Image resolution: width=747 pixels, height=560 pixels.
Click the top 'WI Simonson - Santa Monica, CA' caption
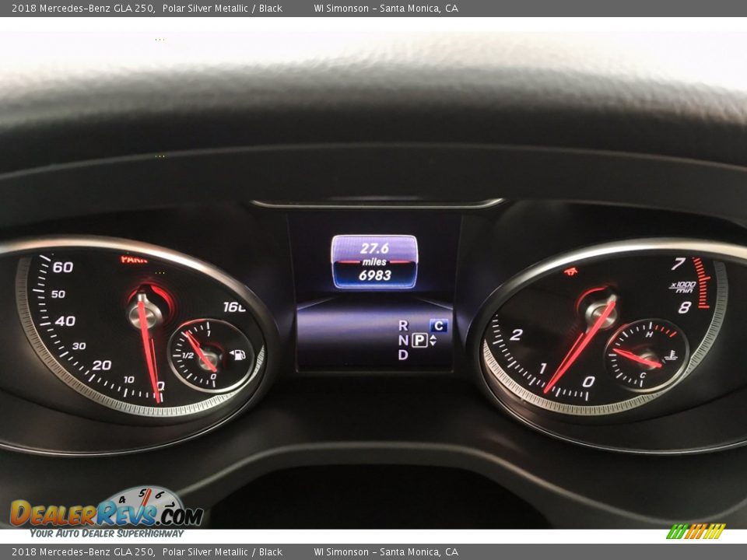[x=386, y=8]
